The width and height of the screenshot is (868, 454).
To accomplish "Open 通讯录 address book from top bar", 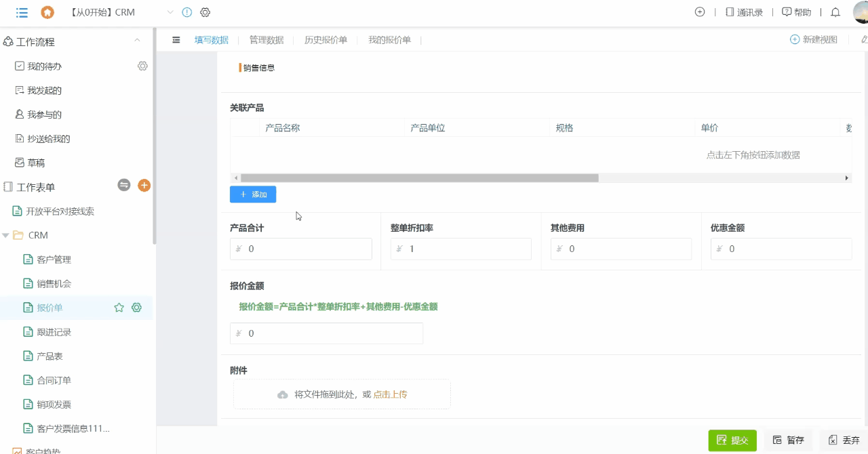I will (x=743, y=12).
